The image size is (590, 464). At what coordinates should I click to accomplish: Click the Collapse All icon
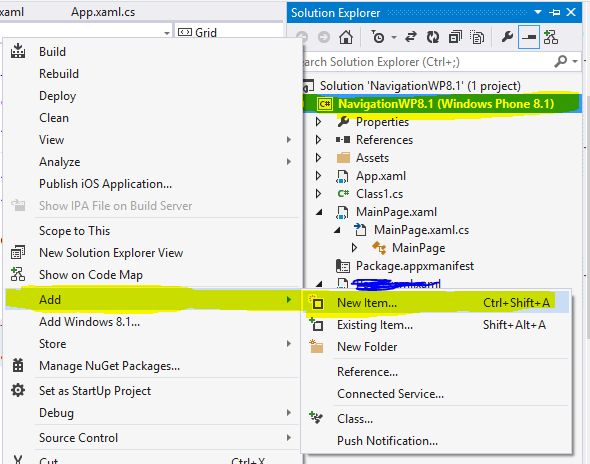(x=455, y=37)
